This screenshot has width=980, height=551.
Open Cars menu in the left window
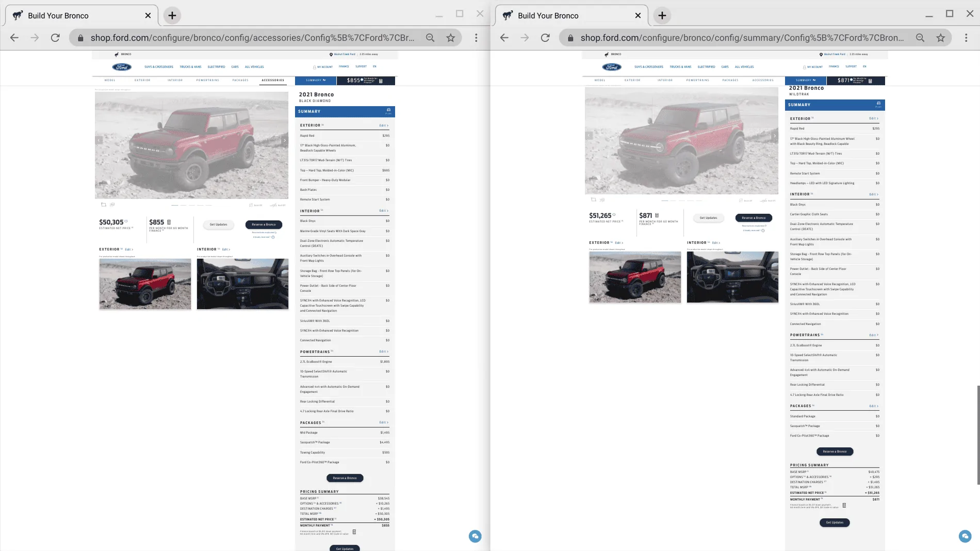[x=235, y=67]
